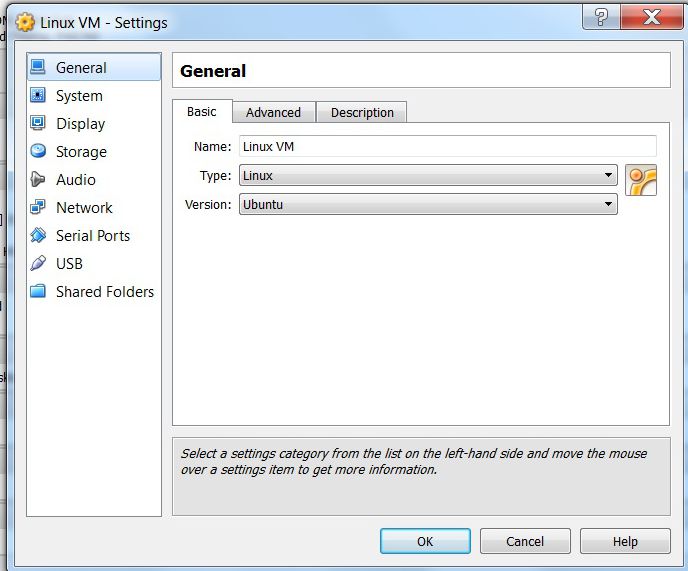Viewport: 688px width, 571px height.
Task: Click the Audio speaker icon
Action: 38,179
